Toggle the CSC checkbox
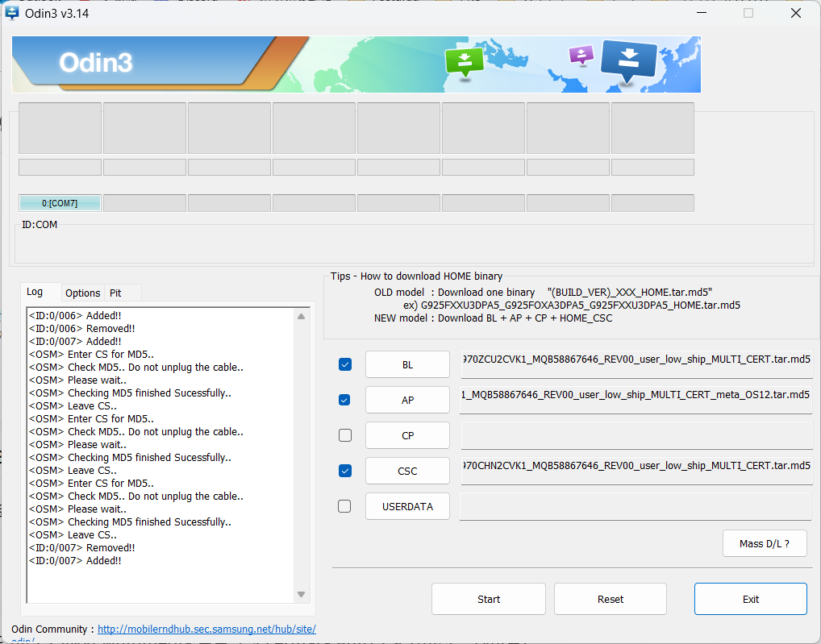 point(345,471)
